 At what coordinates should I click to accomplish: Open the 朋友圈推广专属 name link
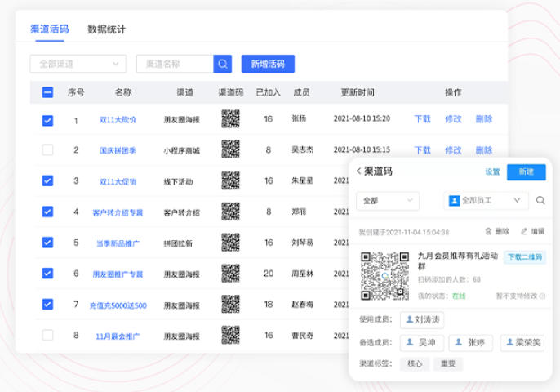[118, 274]
